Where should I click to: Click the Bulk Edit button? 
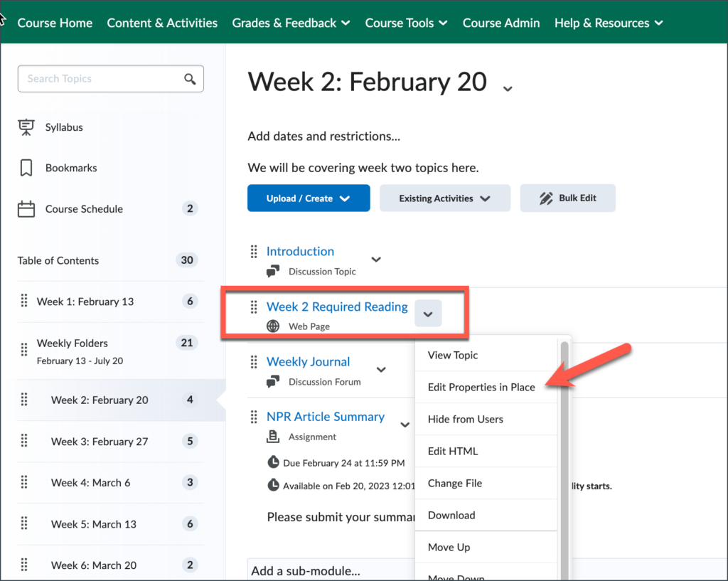click(568, 198)
